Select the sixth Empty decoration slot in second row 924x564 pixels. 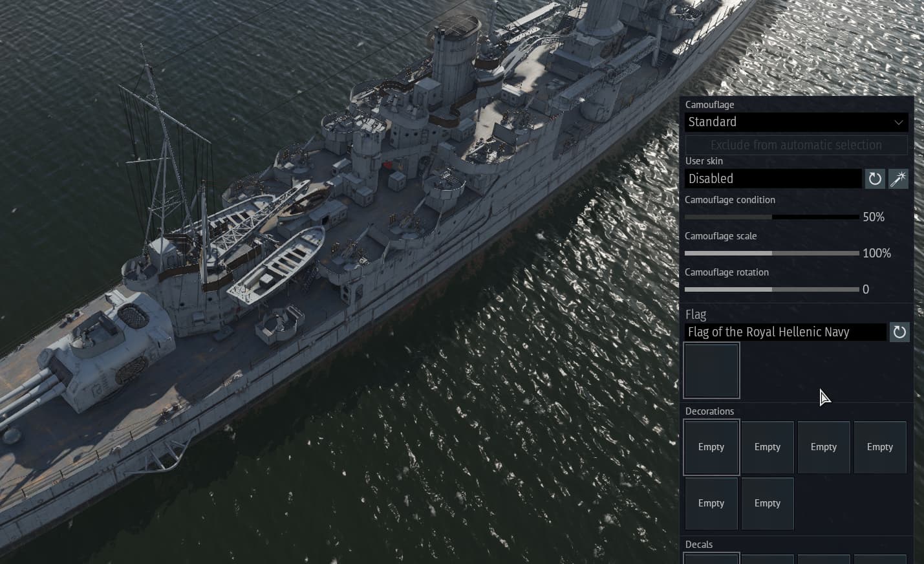pos(768,503)
